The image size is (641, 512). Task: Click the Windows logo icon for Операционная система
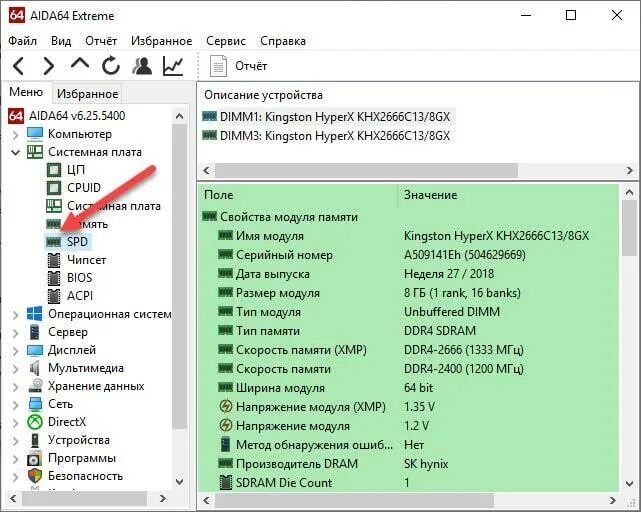[35, 314]
